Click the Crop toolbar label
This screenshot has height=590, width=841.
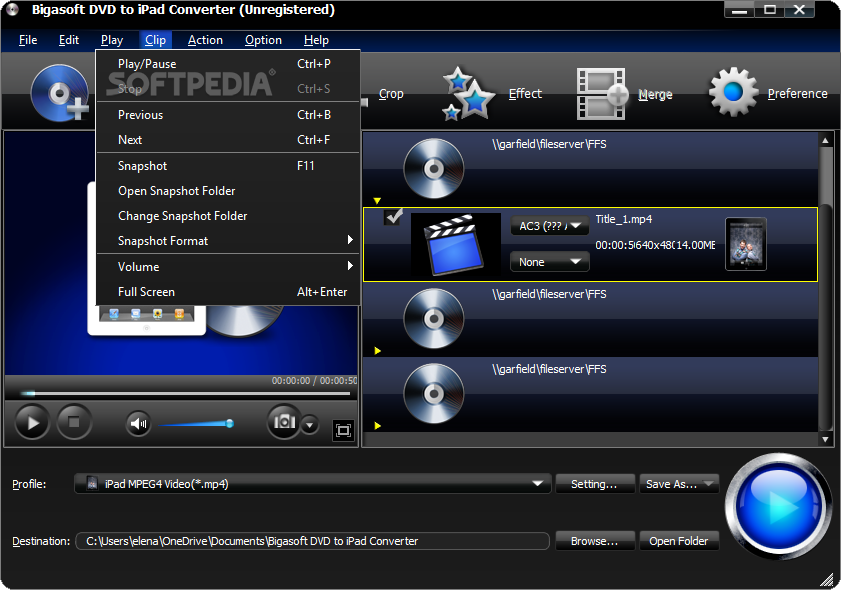coord(391,94)
